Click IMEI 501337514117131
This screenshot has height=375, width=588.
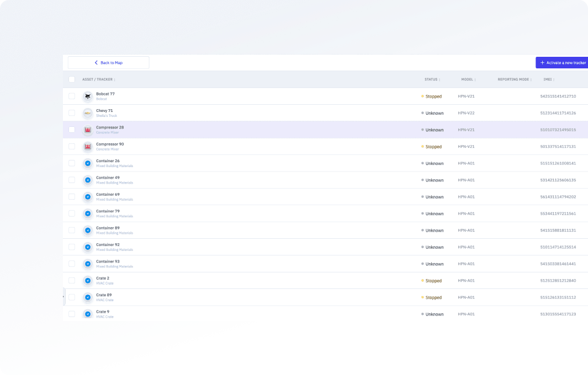click(558, 147)
